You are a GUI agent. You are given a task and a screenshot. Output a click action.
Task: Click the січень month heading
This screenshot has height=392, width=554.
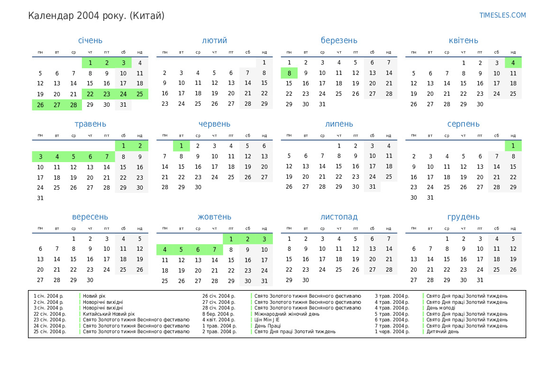coord(90,41)
